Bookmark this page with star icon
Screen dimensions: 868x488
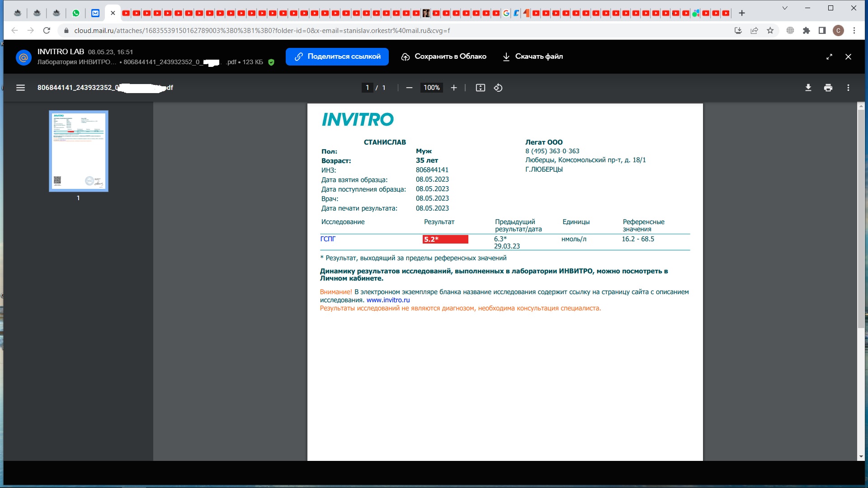pos(770,31)
